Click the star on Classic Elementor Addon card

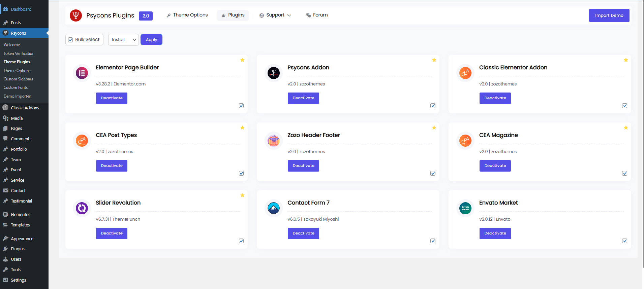point(626,60)
